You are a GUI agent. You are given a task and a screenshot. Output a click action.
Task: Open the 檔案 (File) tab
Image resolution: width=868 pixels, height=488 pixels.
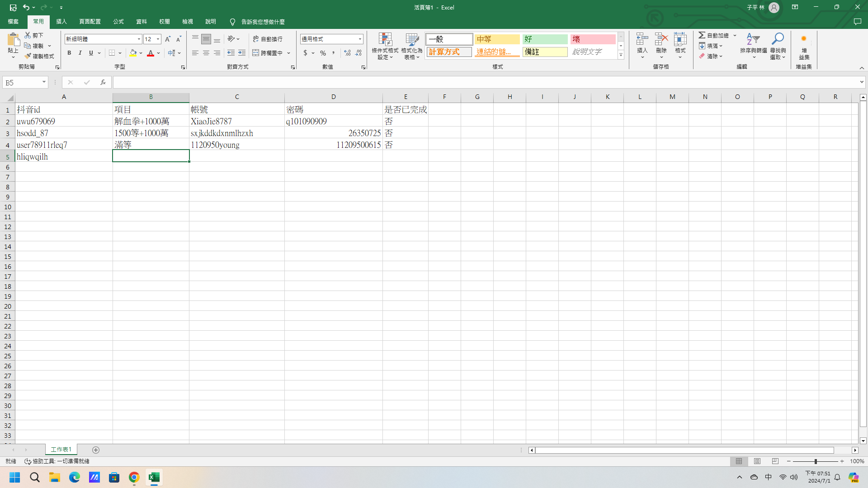[13, 22]
